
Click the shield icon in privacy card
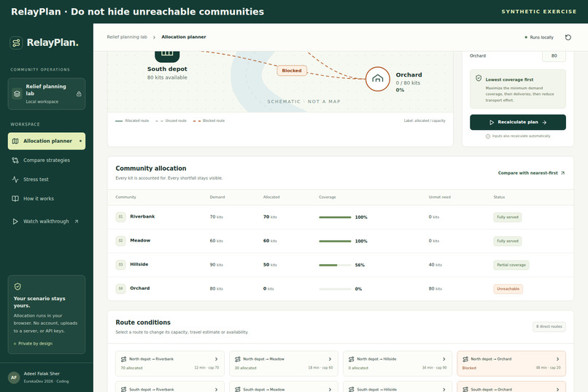18,287
